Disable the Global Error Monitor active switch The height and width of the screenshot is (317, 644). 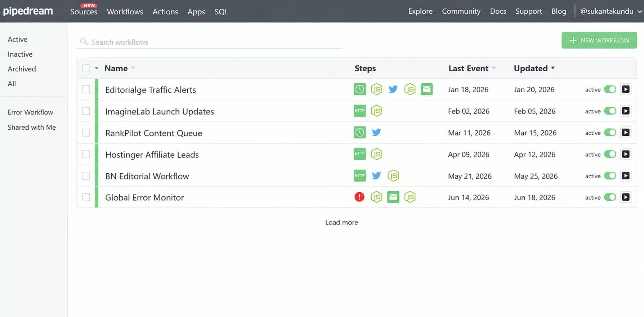coord(610,197)
